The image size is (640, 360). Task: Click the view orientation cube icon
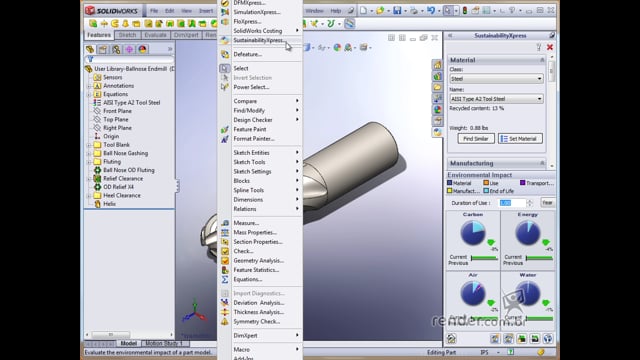pos(307,48)
